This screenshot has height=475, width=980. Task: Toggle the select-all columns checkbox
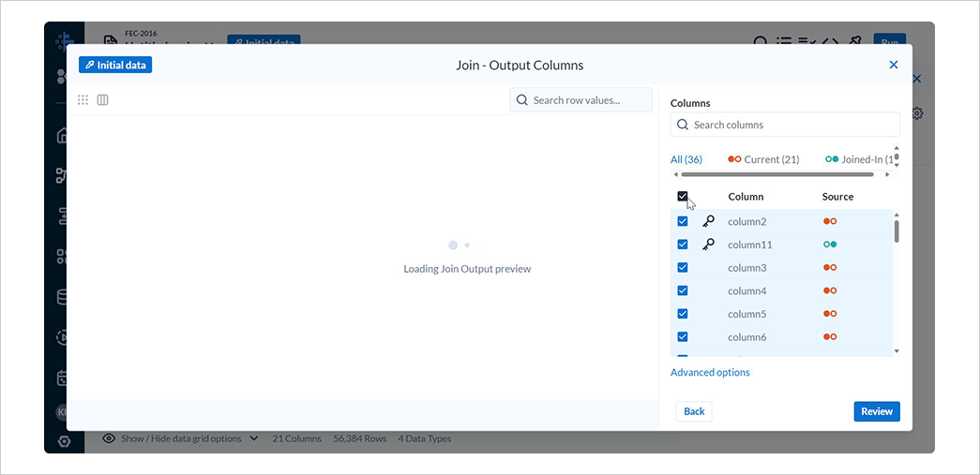point(683,197)
